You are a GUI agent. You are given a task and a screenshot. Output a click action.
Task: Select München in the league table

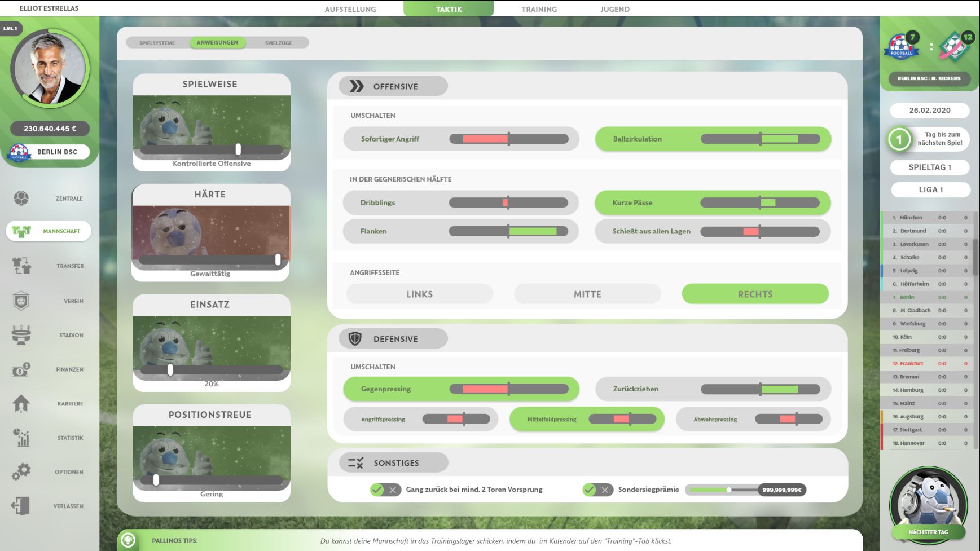[x=911, y=218]
